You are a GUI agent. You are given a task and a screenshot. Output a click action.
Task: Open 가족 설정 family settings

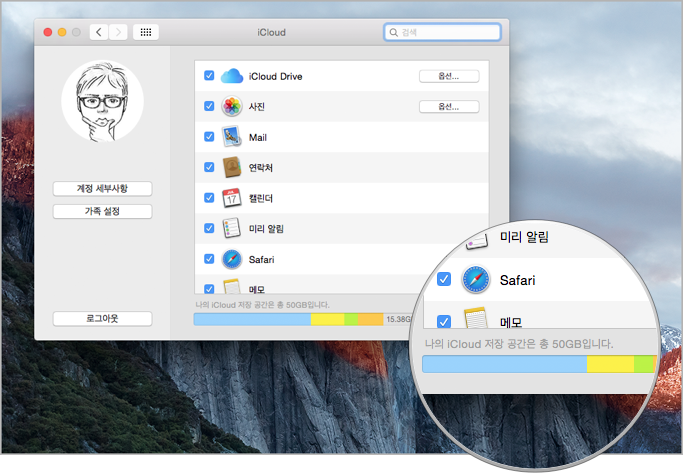(102, 211)
